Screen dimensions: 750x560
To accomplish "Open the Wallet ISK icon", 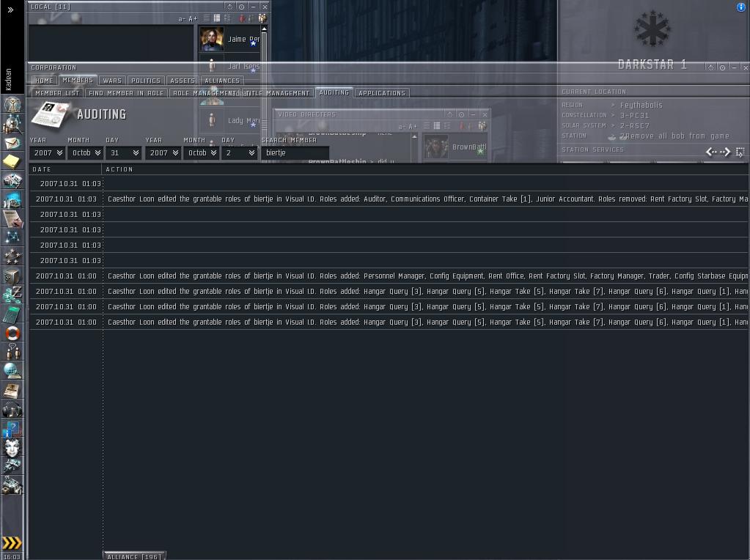I will coord(12,295).
